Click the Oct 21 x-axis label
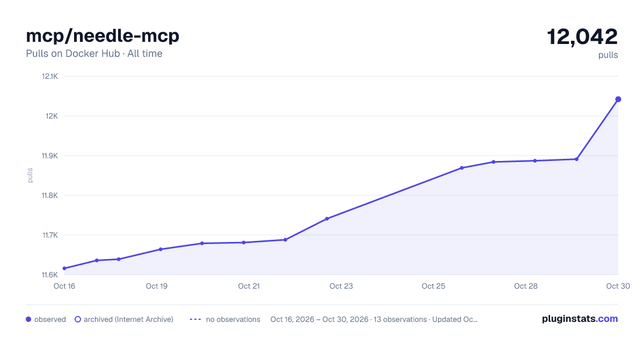 tap(249, 286)
